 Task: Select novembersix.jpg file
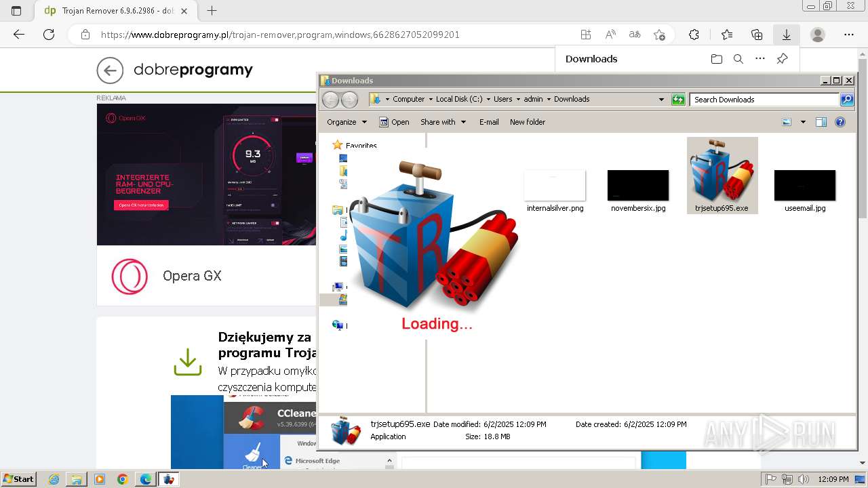tap(638, 191)
